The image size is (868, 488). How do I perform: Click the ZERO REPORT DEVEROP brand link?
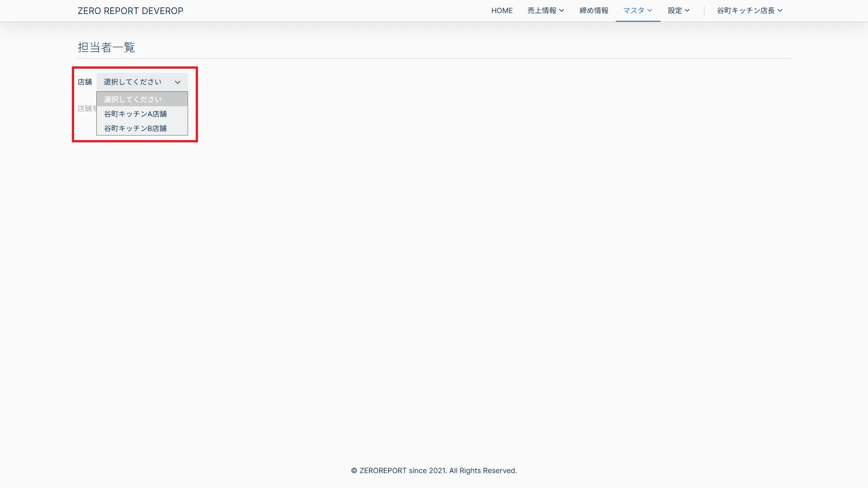pyautogui.click(x=130, y=11)
